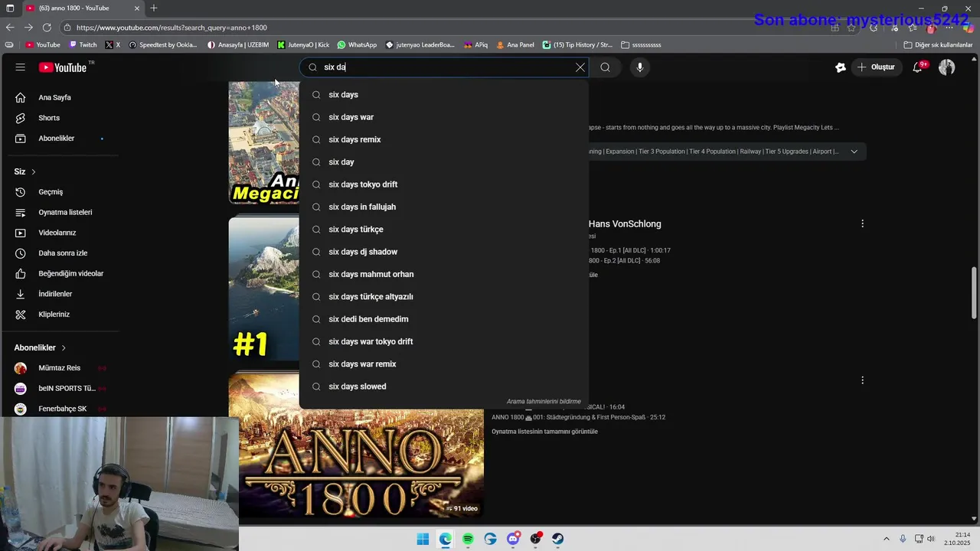Open the Speedtest by Ookla bookmark
Image resolution: width=980 pixels, height=551 pixels.
click(x=163, y=44)
